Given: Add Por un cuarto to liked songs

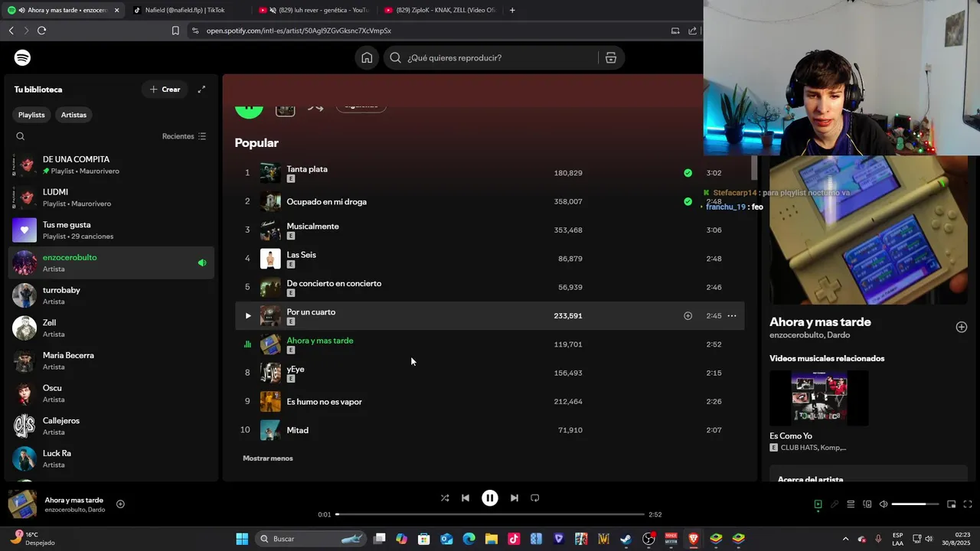Looking at the screenshot, I should coord(688,316).
